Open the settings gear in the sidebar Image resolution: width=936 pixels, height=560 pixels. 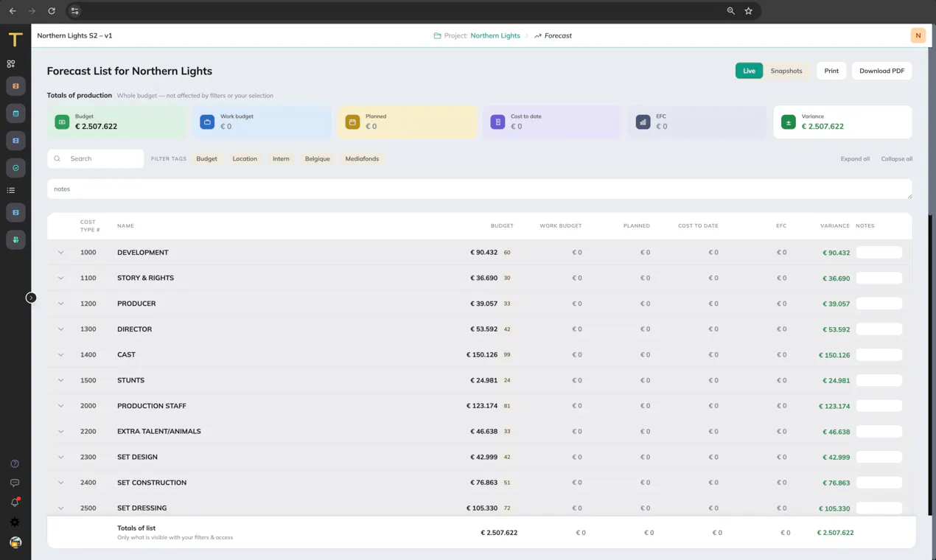tap(15, 522)
